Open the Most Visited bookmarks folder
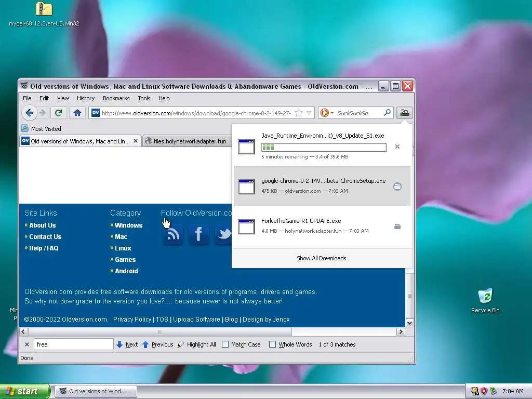 [41, 129]
